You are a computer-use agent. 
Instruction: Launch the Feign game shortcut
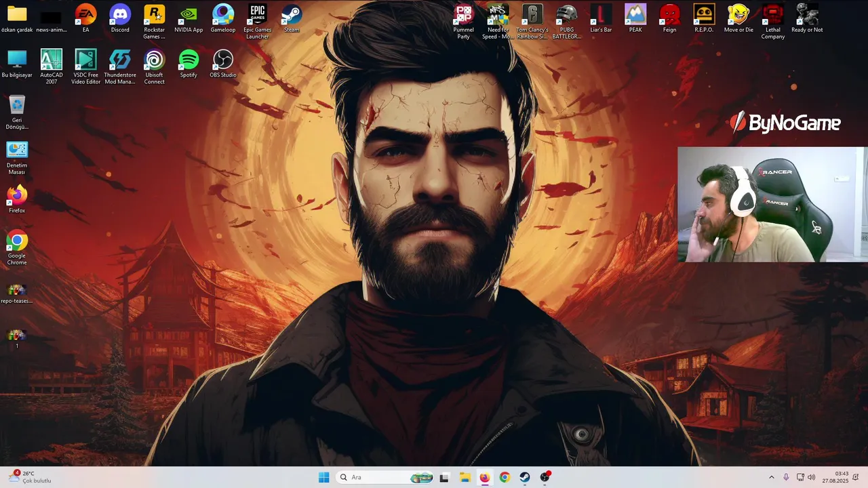pos(669,19)
